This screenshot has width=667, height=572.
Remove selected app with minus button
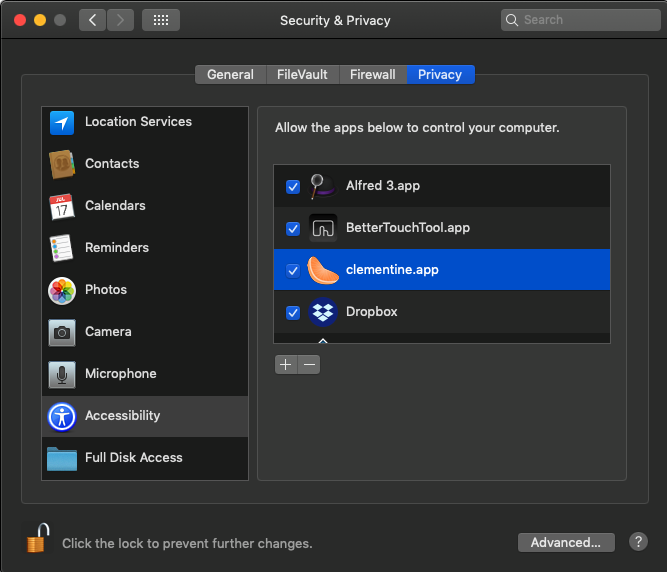[x=309, y=365]
